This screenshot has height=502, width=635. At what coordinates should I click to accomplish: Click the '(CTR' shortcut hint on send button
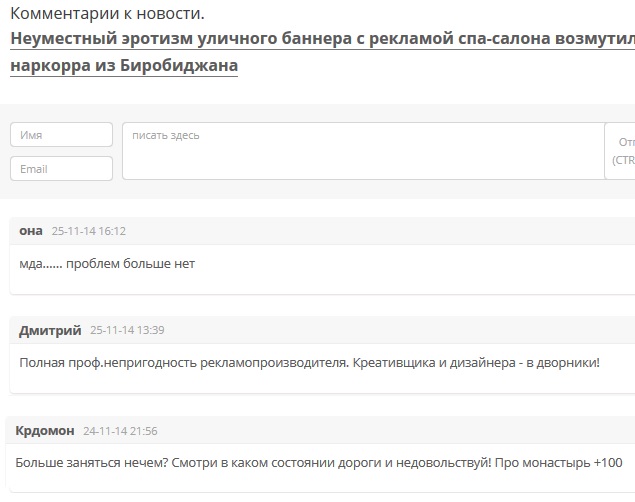(623, 160)
